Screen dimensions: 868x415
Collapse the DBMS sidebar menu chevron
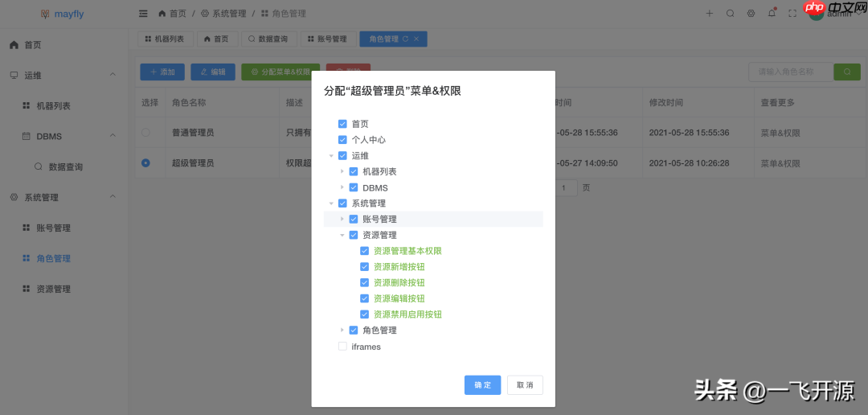tap(113, 136)
